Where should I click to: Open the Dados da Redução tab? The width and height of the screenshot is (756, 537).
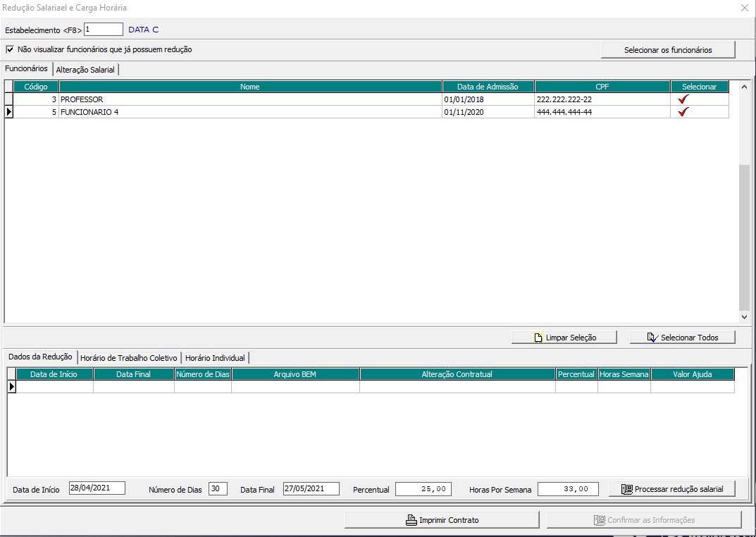(40, 357)
